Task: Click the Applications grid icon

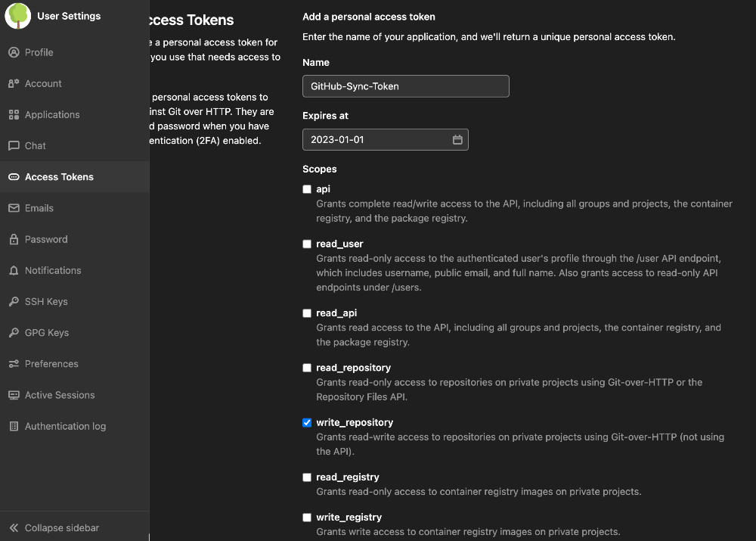Action: [14, 114]
